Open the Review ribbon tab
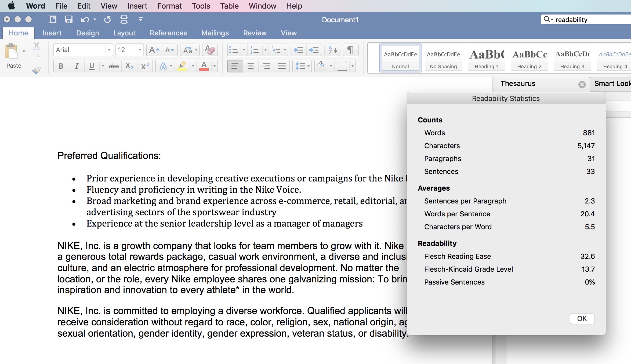This screenshot has width=631, height=364. 255,33
